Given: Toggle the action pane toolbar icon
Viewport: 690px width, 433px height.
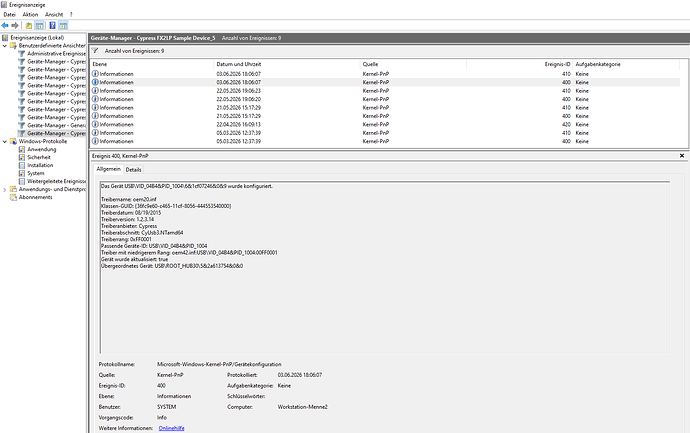Looking at the screenshot, I should click(x=63, y=26).
